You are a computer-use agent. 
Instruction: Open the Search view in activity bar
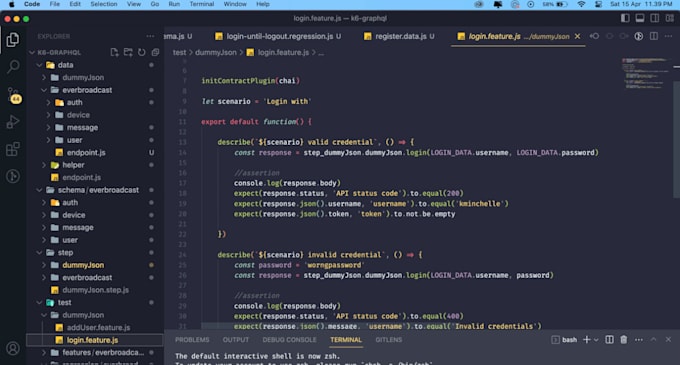tap(13, 67)
